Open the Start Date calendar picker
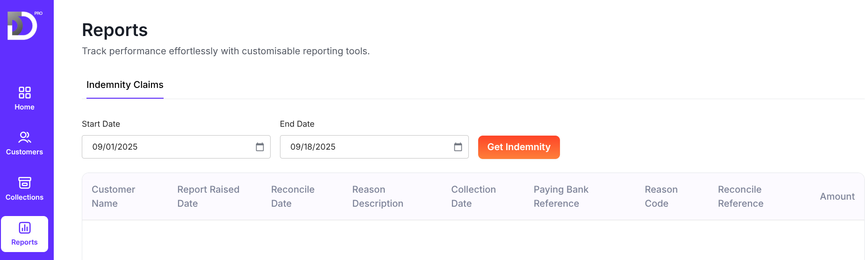Image resolution: width=868 pixels, height=260 pixels. click(x=260, y=147)
